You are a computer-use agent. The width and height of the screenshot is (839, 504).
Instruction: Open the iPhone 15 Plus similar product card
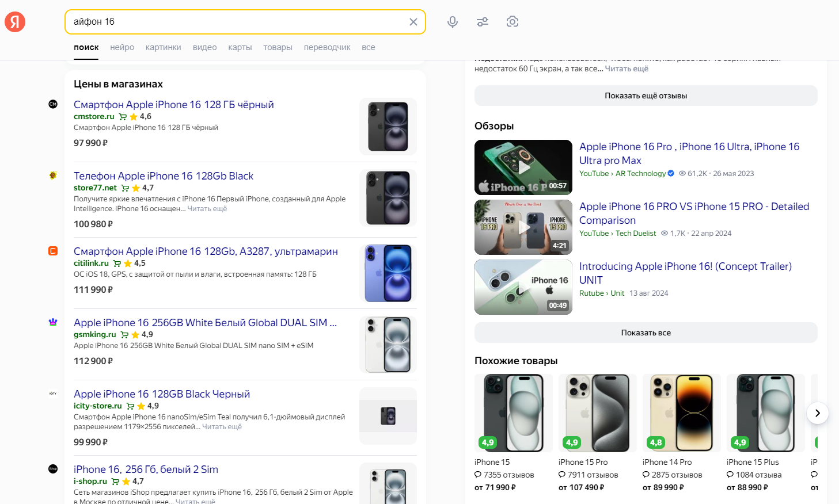tap(766, 433)
